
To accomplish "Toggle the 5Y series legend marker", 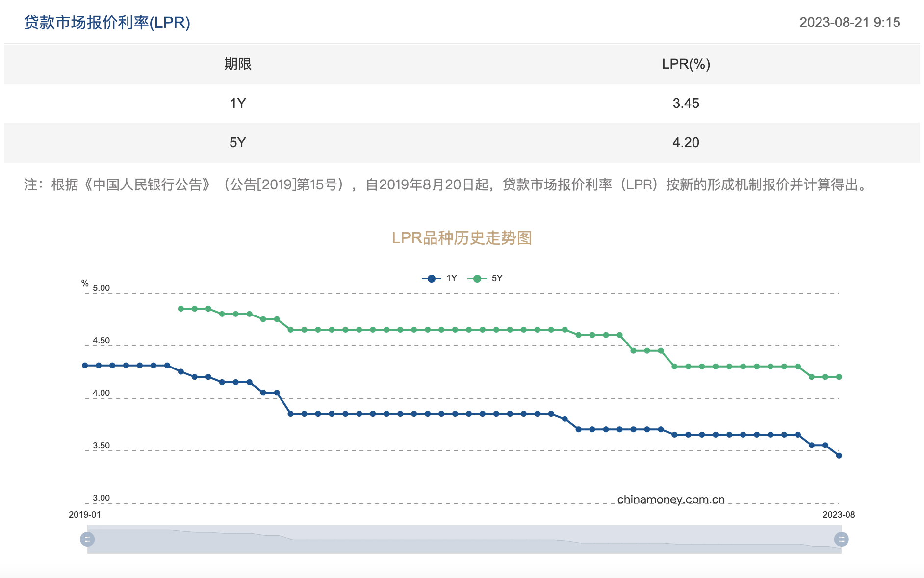I will [x=477, y=279].
